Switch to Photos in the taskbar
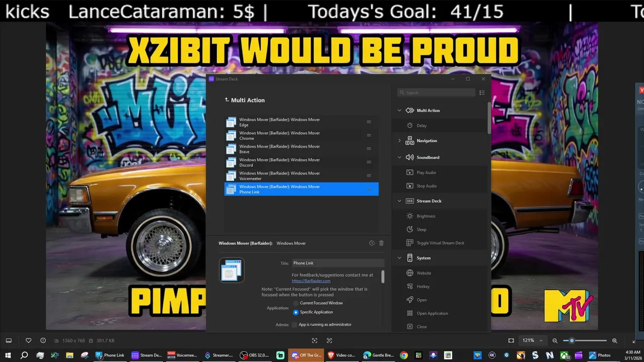The height and width of the screenshot is (362, 644). click(600, 355)
